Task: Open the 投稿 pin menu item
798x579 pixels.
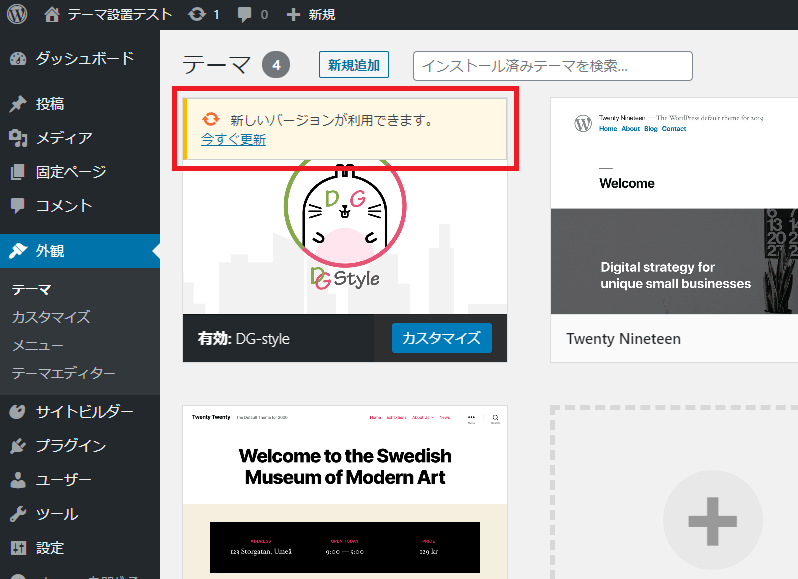Action: (50, 104)
